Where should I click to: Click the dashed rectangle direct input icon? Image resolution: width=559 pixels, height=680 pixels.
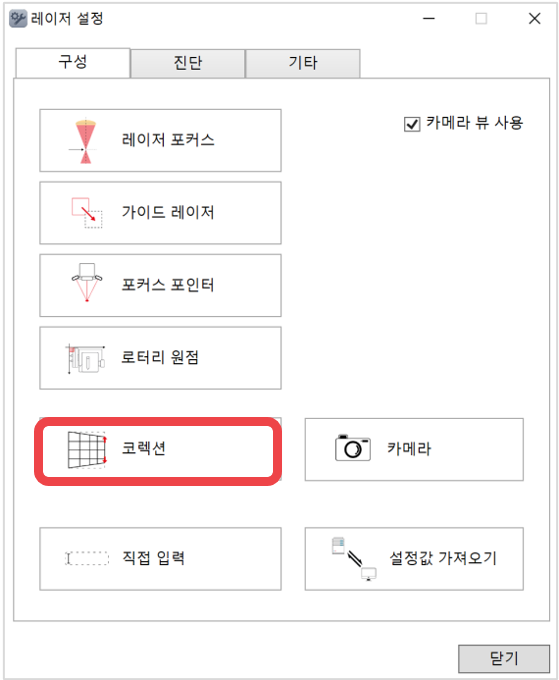coord(87,558)
